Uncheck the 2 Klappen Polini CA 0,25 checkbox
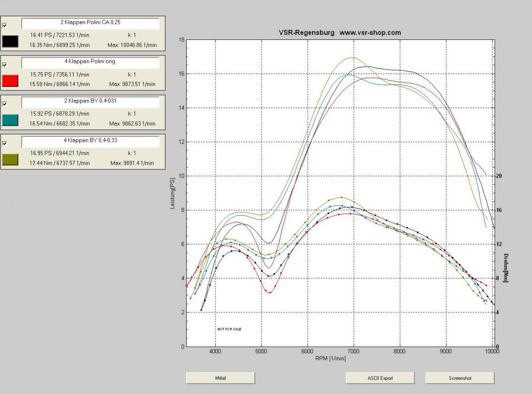Screen dimensions: 532x394 [5, 25]
